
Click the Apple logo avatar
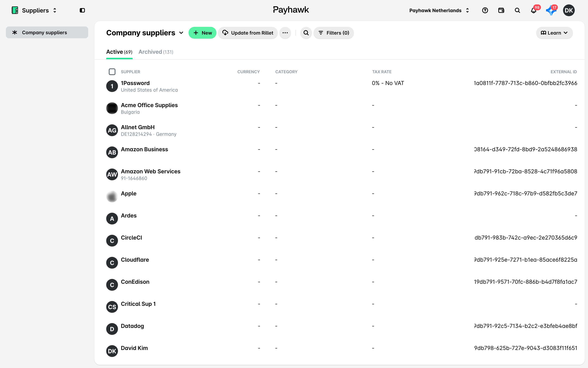click(112, 197)
